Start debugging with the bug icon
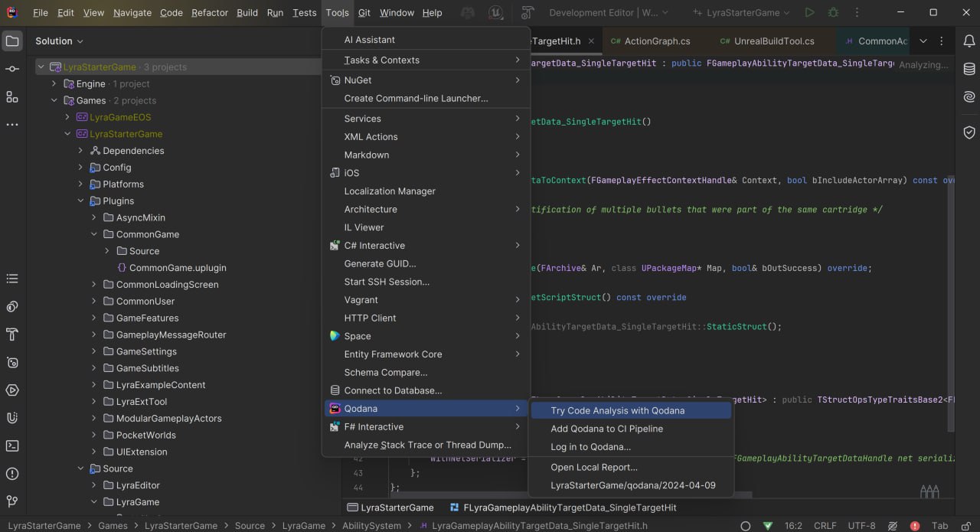The image size is (980, 532). pos(833,12)
